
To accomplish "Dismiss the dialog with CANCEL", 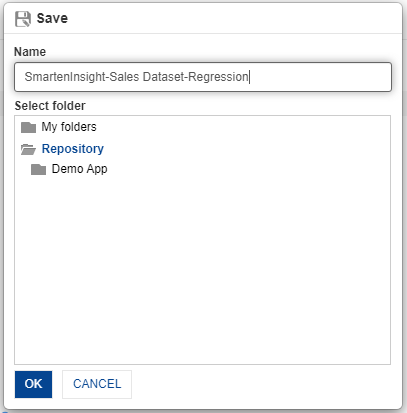I will coord(97,384).
